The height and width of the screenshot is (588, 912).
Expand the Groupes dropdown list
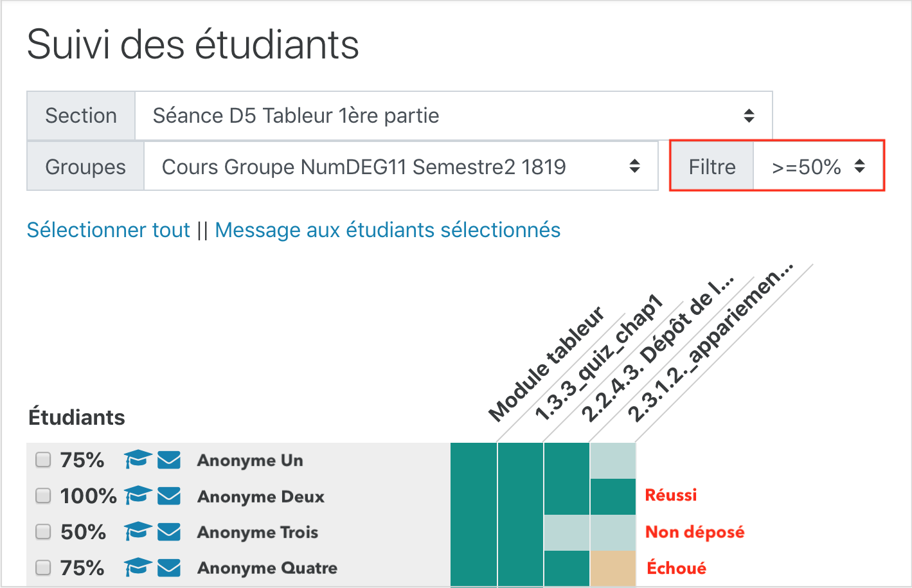[x=401, y=167]
